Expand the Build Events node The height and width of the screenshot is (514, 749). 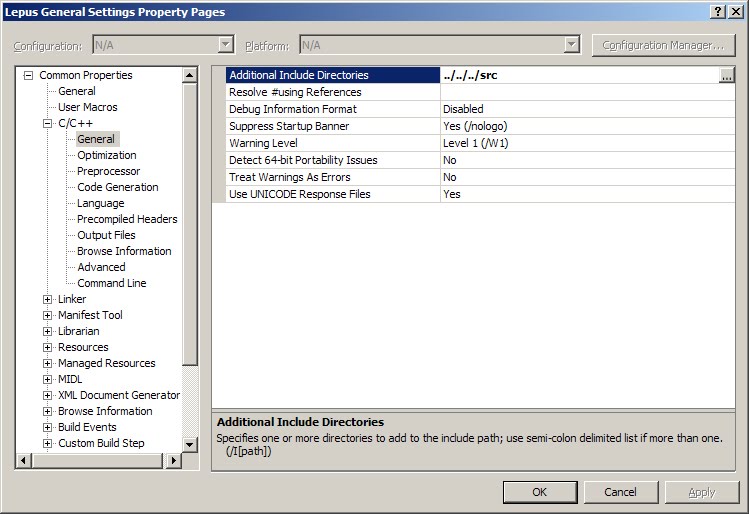(x=47, y=428)
